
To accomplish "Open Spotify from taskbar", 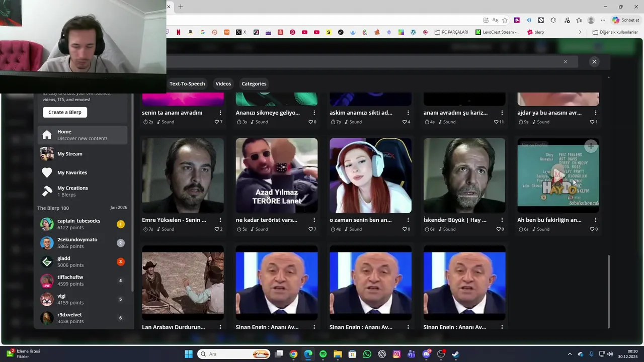I will [x=323, y=354].
